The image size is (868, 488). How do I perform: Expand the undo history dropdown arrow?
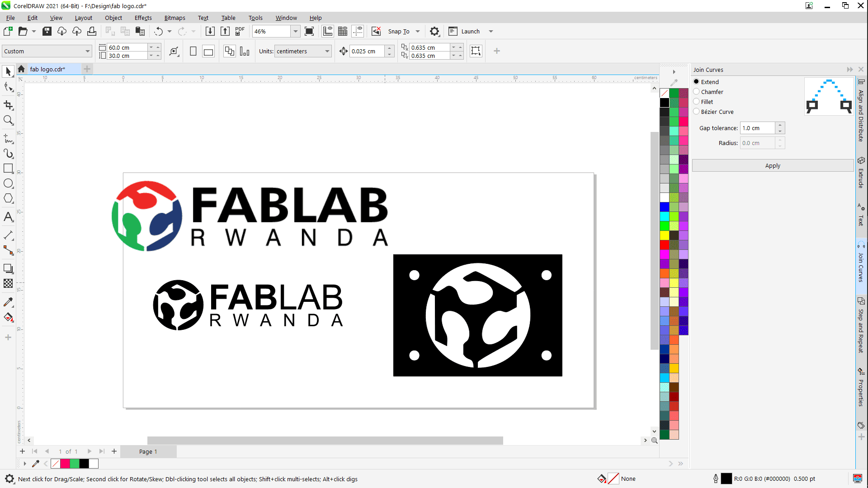pos(170,31)
